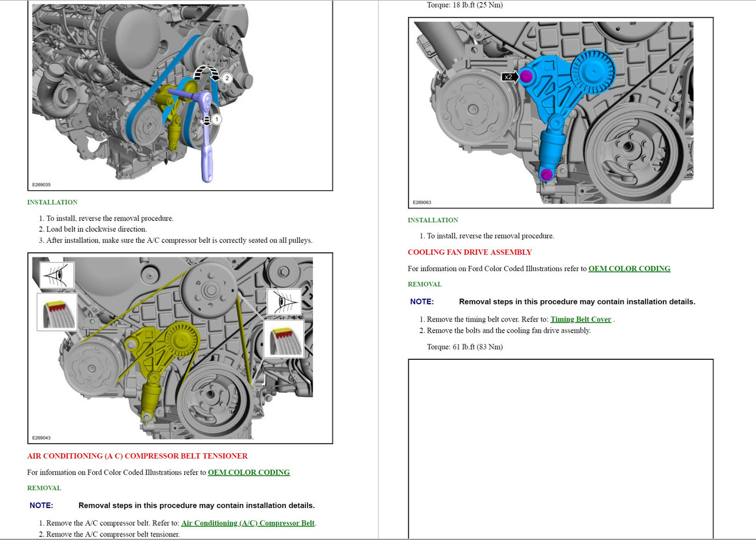The image size is (756, 540).
Task: Click the lower magenta bolt on the blue tensioner
Action: click(x=546, y=174)
